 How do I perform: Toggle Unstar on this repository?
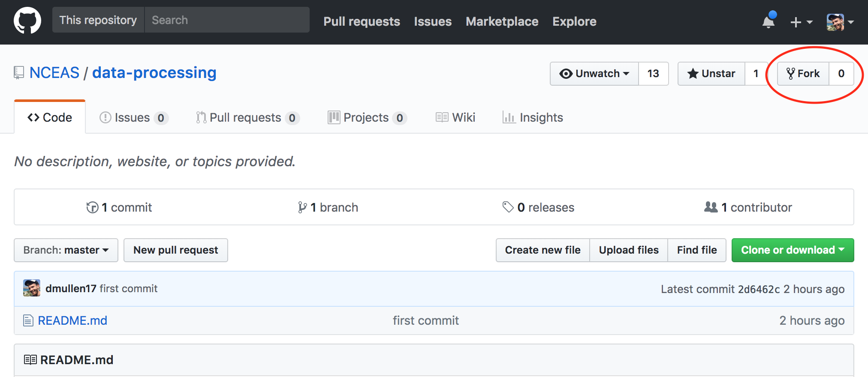click(711, 74)
